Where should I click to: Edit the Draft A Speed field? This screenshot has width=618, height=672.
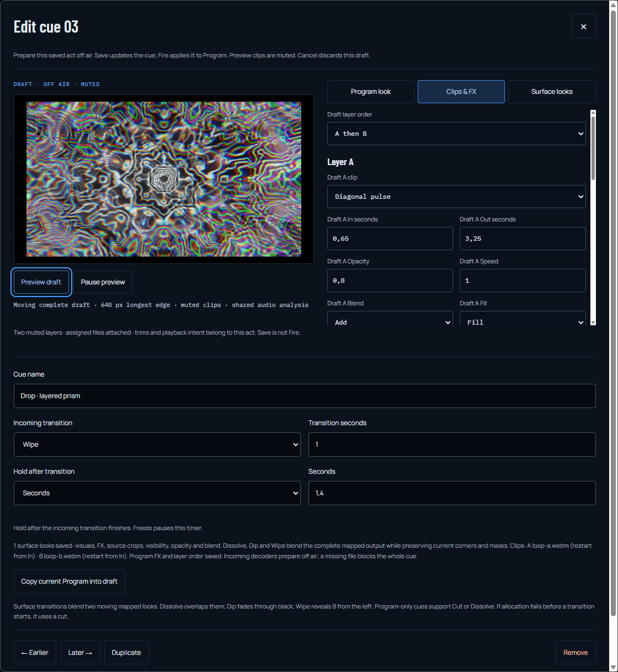click(523, 281)
